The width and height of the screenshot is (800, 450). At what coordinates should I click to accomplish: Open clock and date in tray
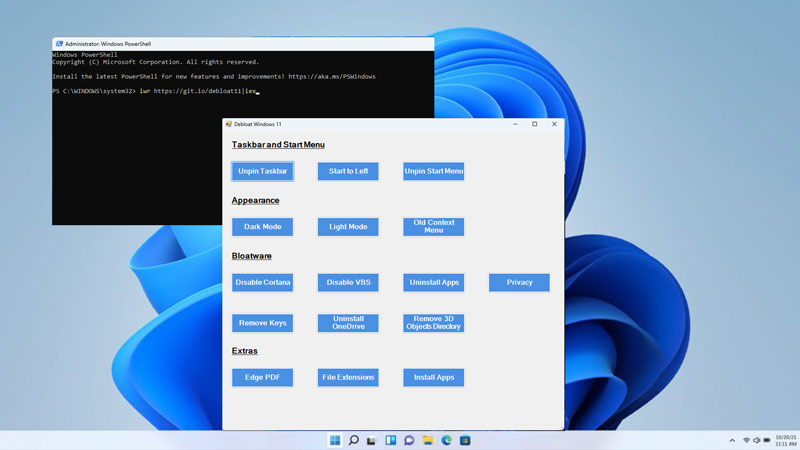coord(786,441)
